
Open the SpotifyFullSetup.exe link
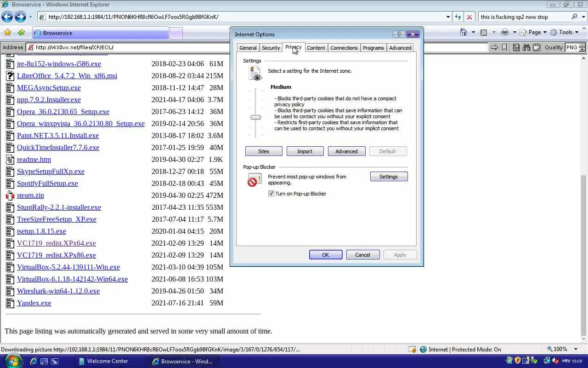pyautogui.click(x=47, y=184)
